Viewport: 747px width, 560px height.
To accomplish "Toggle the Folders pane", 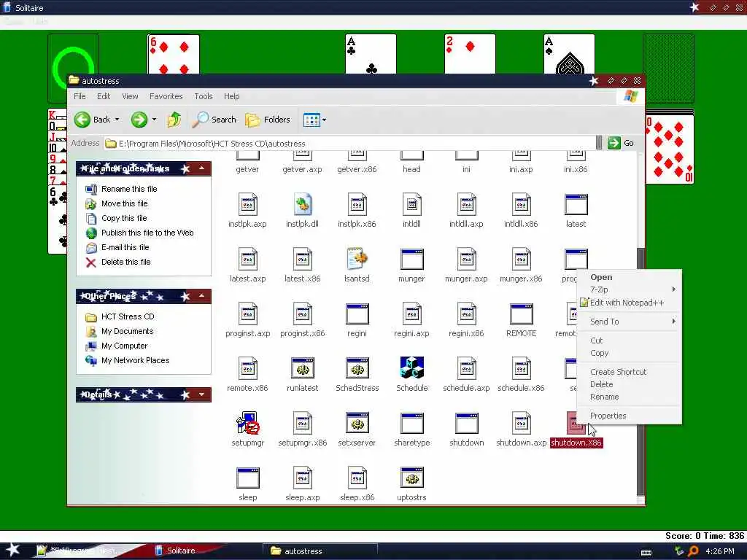I will pyautogui.click(x=268, y=120).
